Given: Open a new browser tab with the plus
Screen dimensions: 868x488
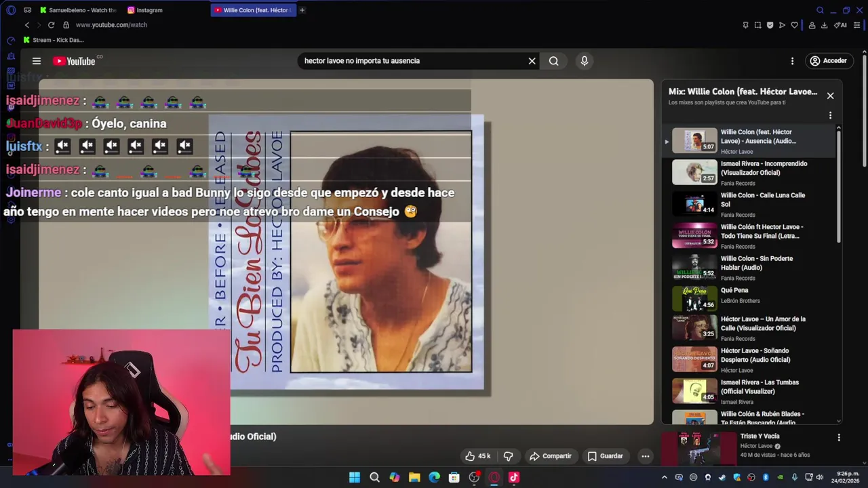Looking at the screenshot, I should pyautogui.click(x=302, y=10).
